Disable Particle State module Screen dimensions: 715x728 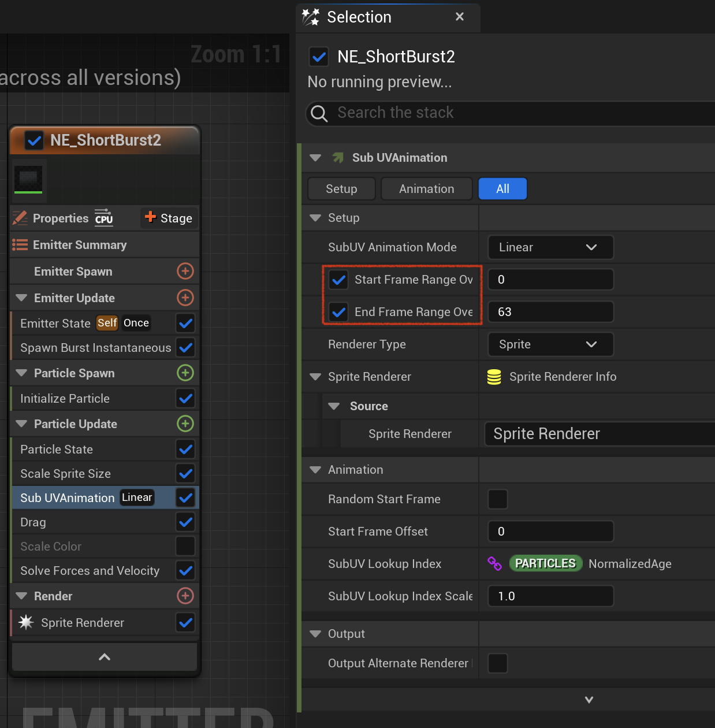185,449
